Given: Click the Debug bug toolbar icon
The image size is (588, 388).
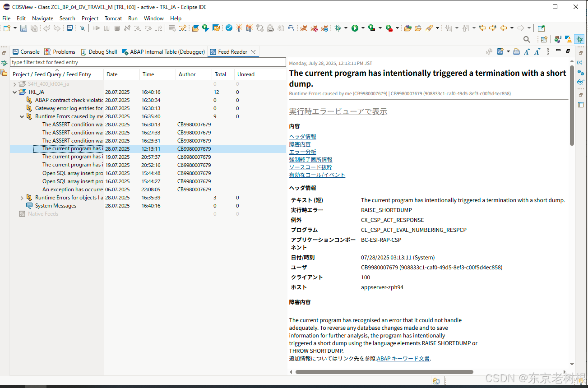Looking at the screenshot, I should click(x=338, y=28).
